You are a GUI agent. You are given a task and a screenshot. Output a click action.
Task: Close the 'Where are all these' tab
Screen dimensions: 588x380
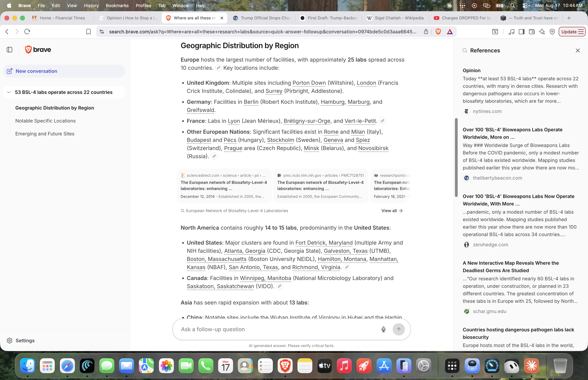tap(222, 18)
